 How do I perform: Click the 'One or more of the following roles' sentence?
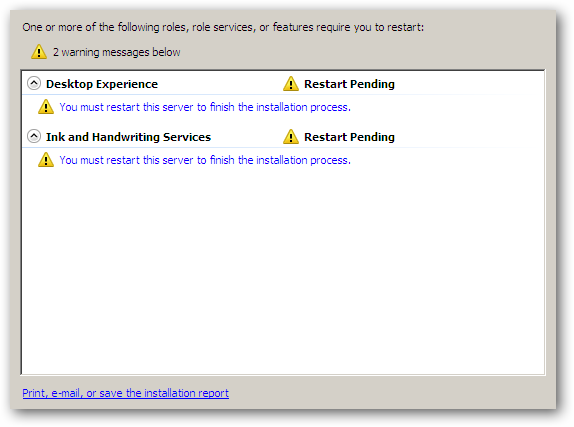[223, 27]
